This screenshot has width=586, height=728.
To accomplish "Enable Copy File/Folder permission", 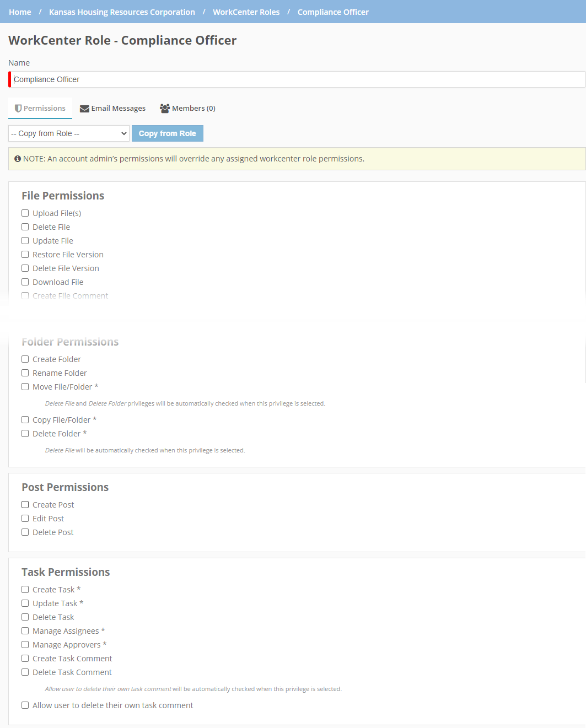I will [x=25, y=420].
